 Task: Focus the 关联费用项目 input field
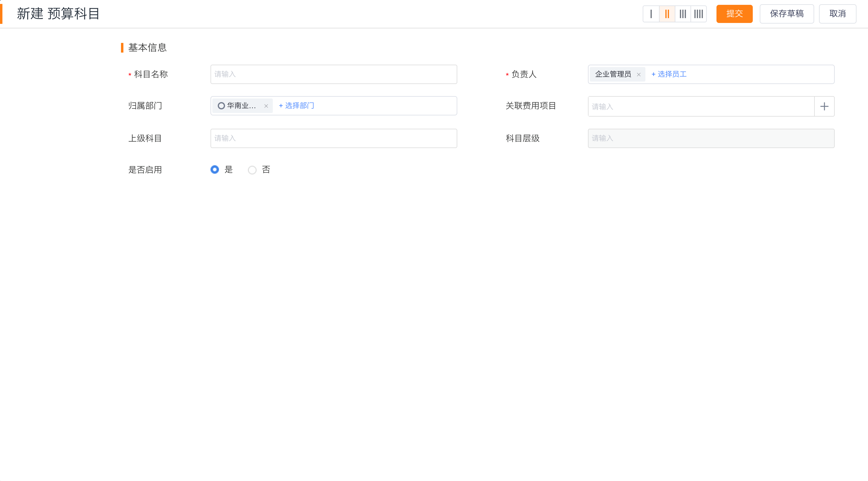pyautogui.click(x=701, y=106)
